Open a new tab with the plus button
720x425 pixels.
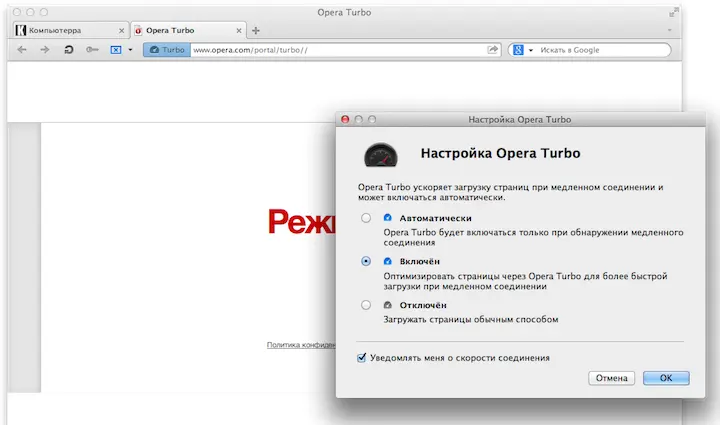(256, 31)
